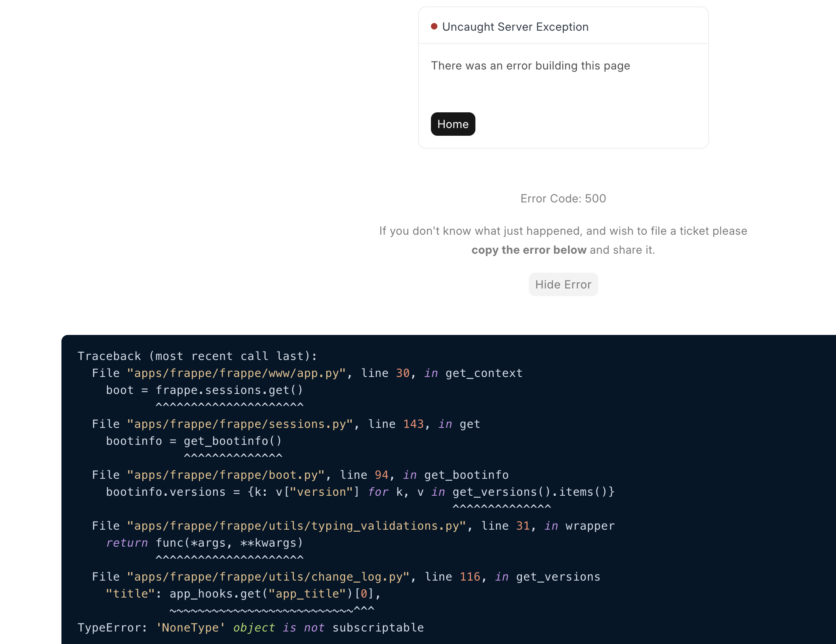Click the 'apps/frappe/frappe/www/app.py' file path
Image resolution: width=836 pixels, height=644 pixels.
236,373
